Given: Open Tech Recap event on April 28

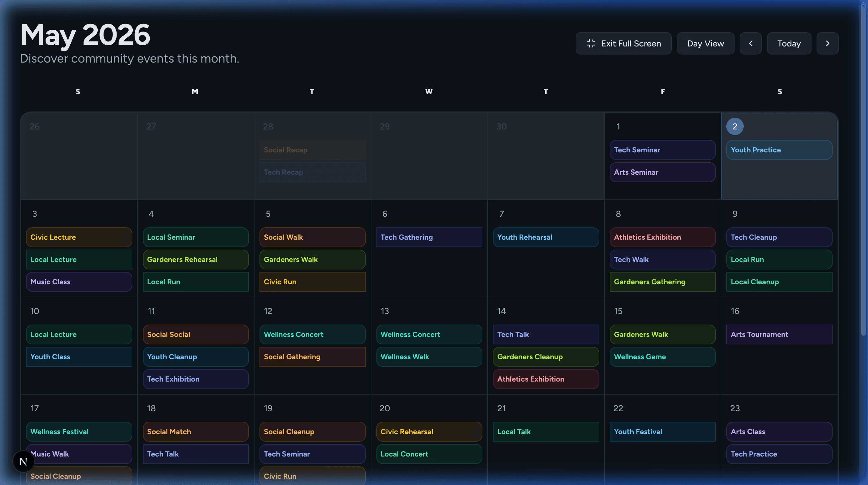Looking at the screenshot, I should [x=312, y=172].
